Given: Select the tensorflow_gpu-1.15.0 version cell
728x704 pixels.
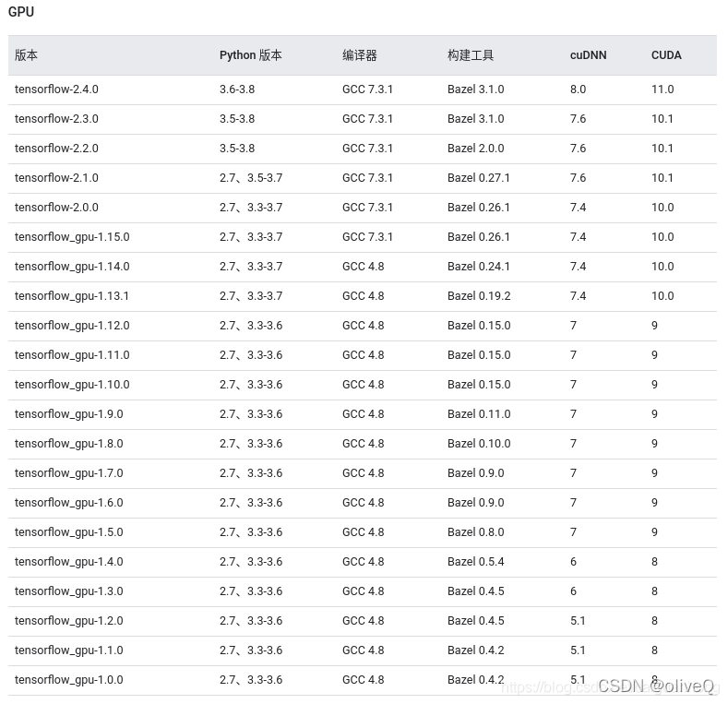Looking at the screenshot, I should point(72,237).
